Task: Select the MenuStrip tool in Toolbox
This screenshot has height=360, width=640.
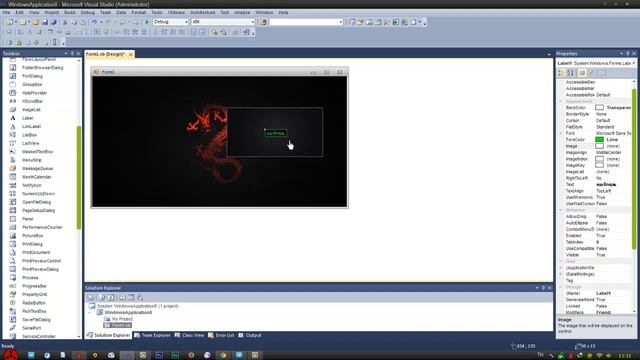Action: click(31, 160)
